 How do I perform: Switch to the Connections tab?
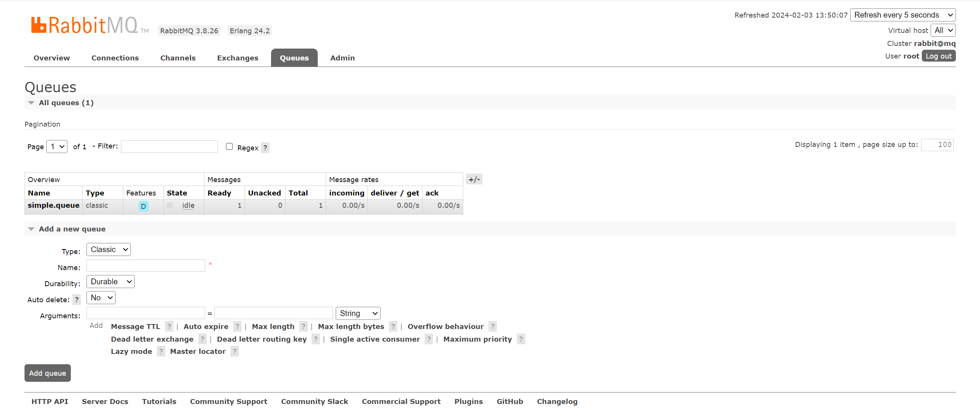coord(115,58)
